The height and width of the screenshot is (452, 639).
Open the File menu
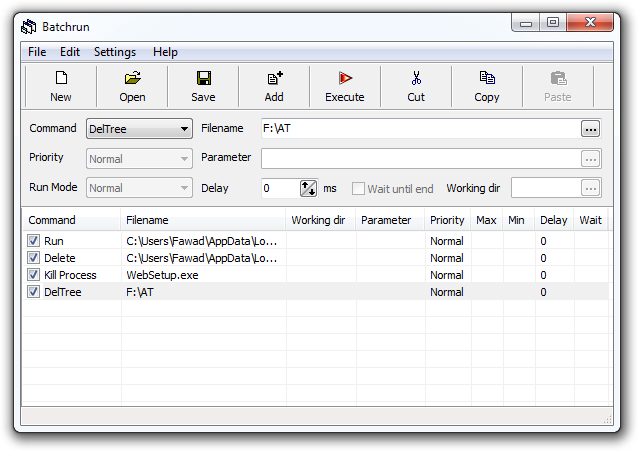tap(37, 52)
